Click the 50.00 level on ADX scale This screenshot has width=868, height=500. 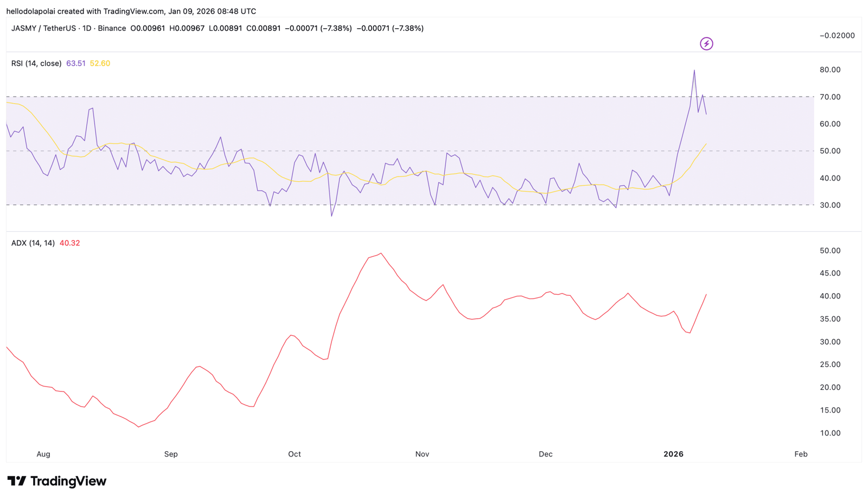coord(830,251)
